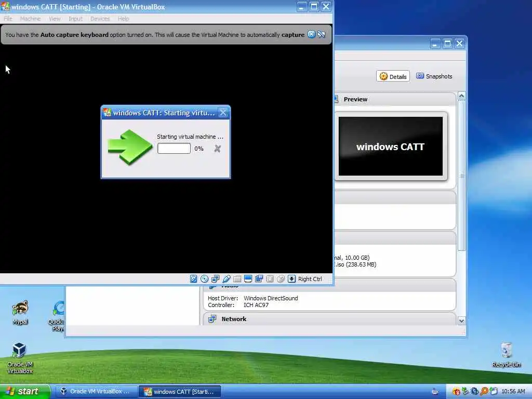Viewport: 532px width, 399px height.
Task: Click the display status icon
Action: 248,279
